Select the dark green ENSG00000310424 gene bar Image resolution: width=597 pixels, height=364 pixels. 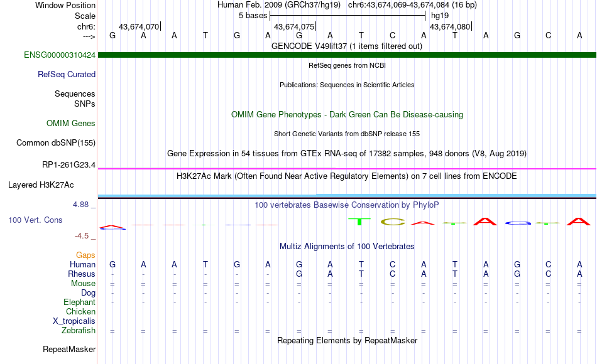(x=348, y=55)
